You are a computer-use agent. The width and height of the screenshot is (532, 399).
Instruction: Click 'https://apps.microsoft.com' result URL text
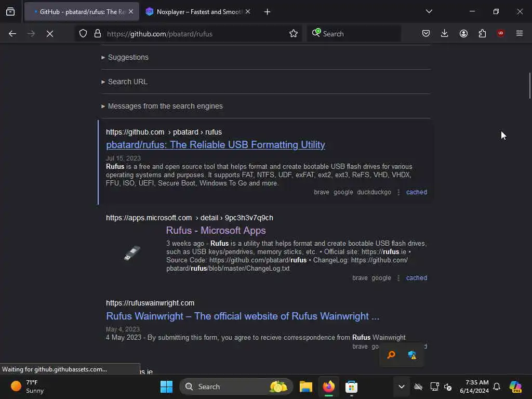pos(149,218)
